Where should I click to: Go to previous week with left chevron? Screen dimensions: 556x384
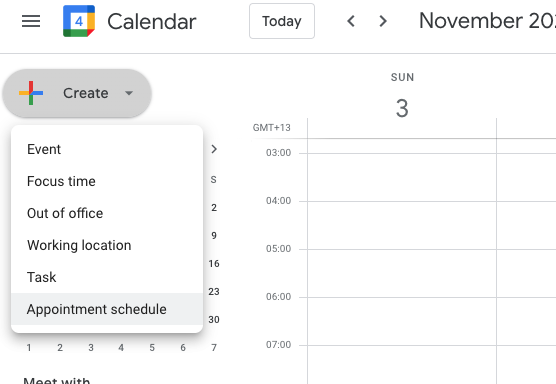351,21
